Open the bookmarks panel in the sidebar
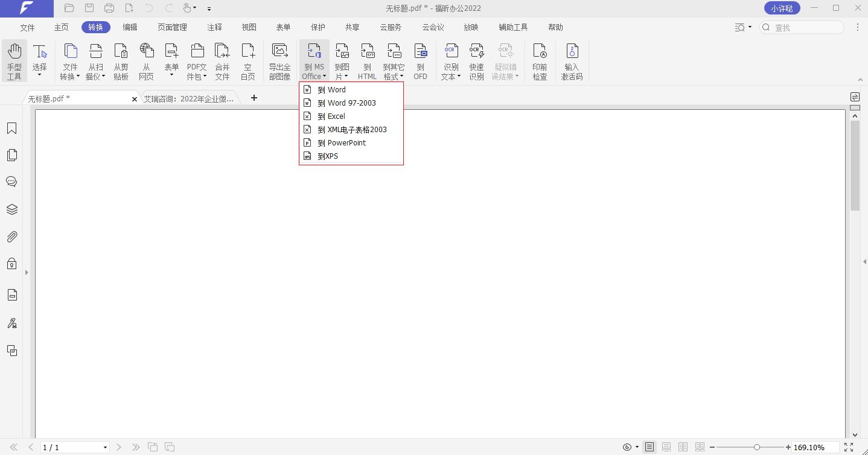 (x=11, y=128)
